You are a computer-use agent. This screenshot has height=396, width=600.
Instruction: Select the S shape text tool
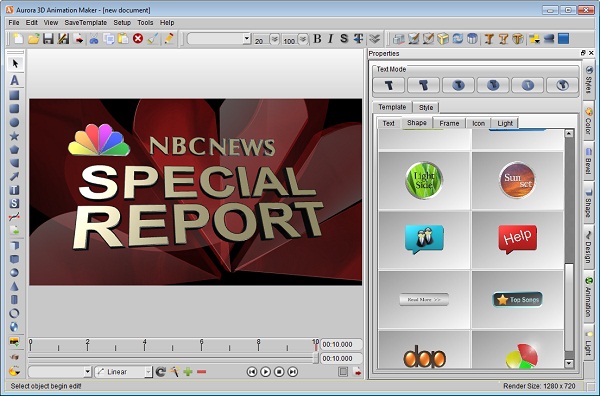pos(14,203)
